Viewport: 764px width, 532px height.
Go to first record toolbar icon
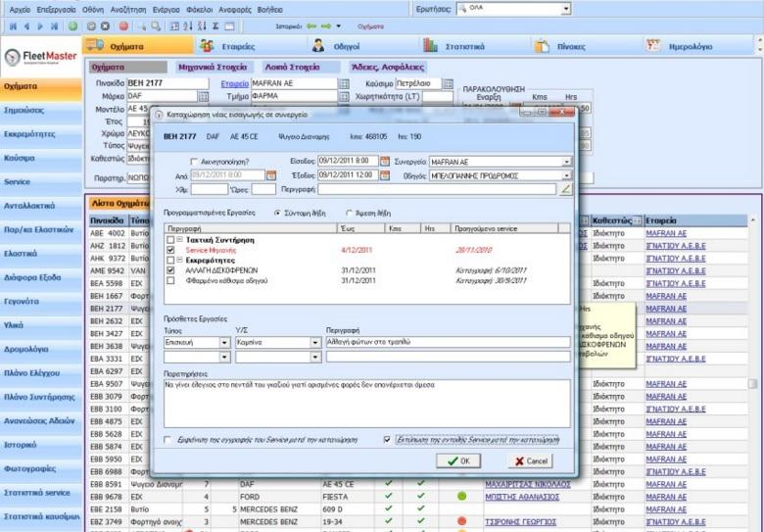(13, 26)
